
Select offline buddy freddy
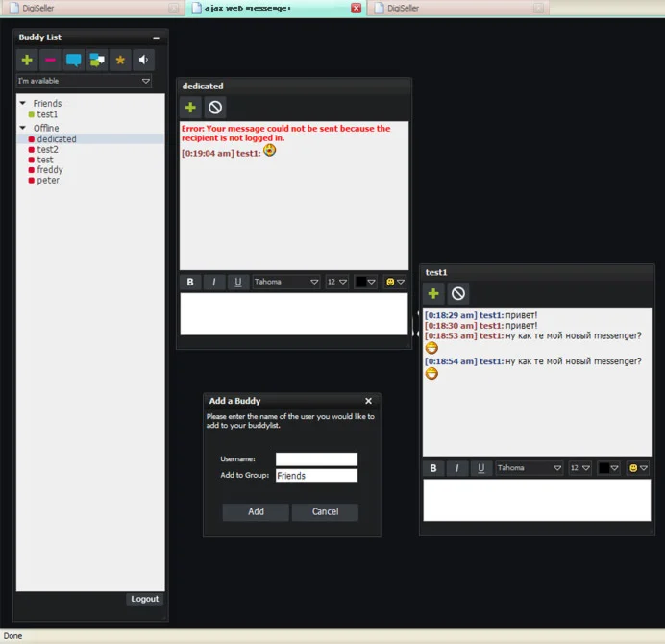pyautogui.click(x=50, y=170)
